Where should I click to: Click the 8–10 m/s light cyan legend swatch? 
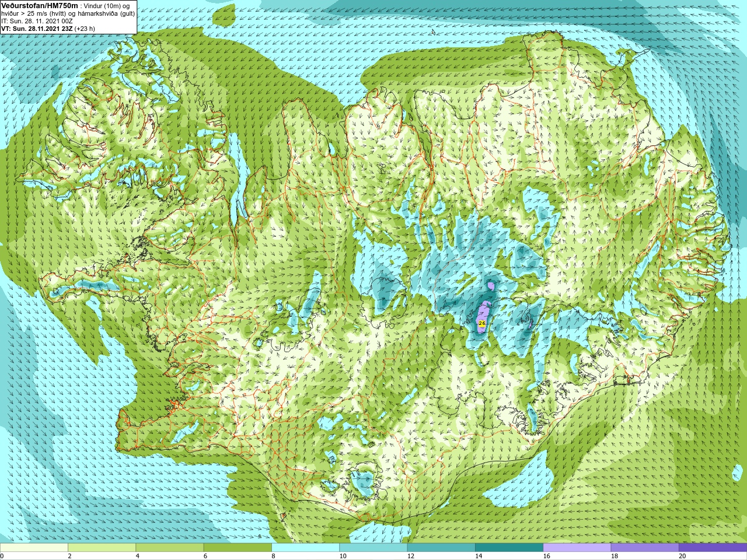pos(305,548)
